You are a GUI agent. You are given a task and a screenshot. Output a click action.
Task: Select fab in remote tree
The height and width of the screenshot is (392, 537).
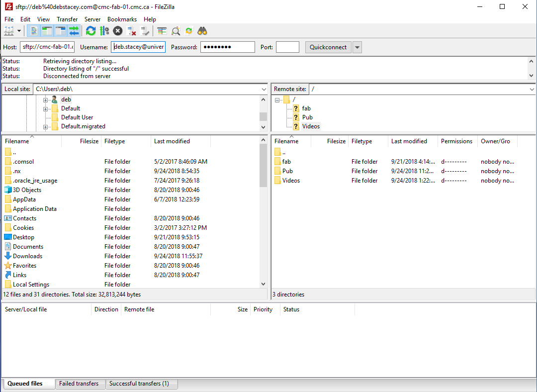click(x=306, y=108)
